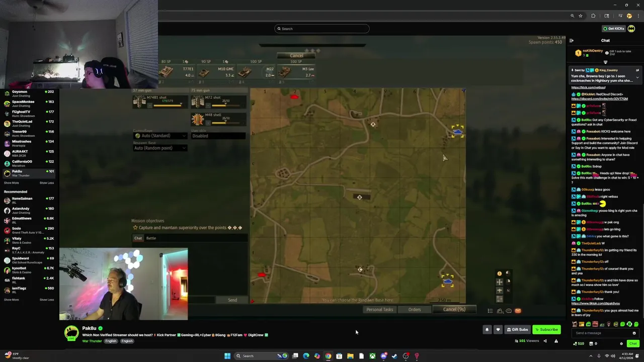Click the Cancel (9s) countdown button
The image size is (644, 362).
coord(454,310)
